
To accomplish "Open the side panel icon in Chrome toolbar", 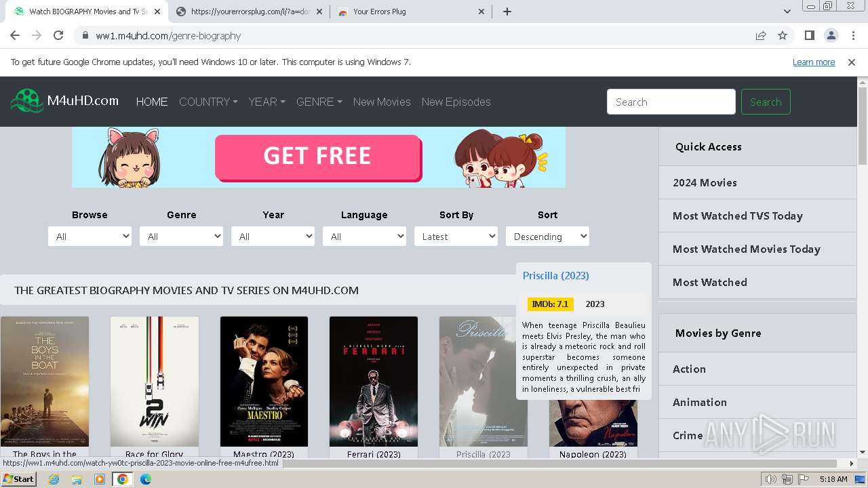I will 809,35.
